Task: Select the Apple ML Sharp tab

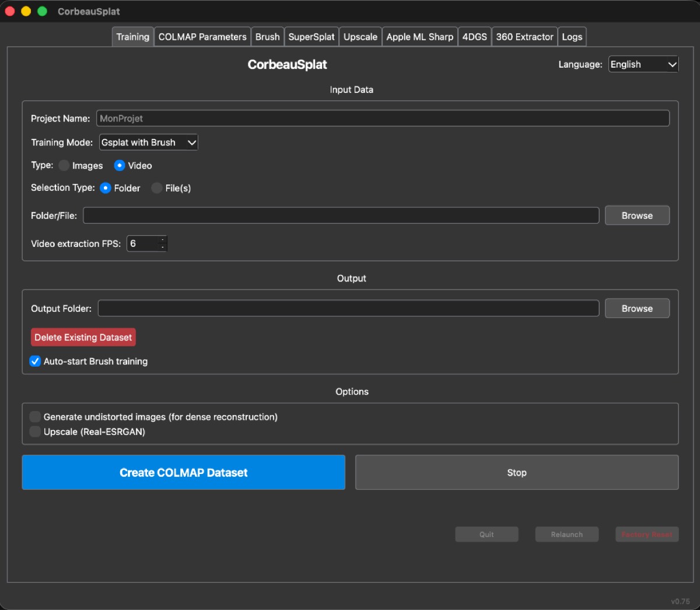Action: (x=420, y=37)
